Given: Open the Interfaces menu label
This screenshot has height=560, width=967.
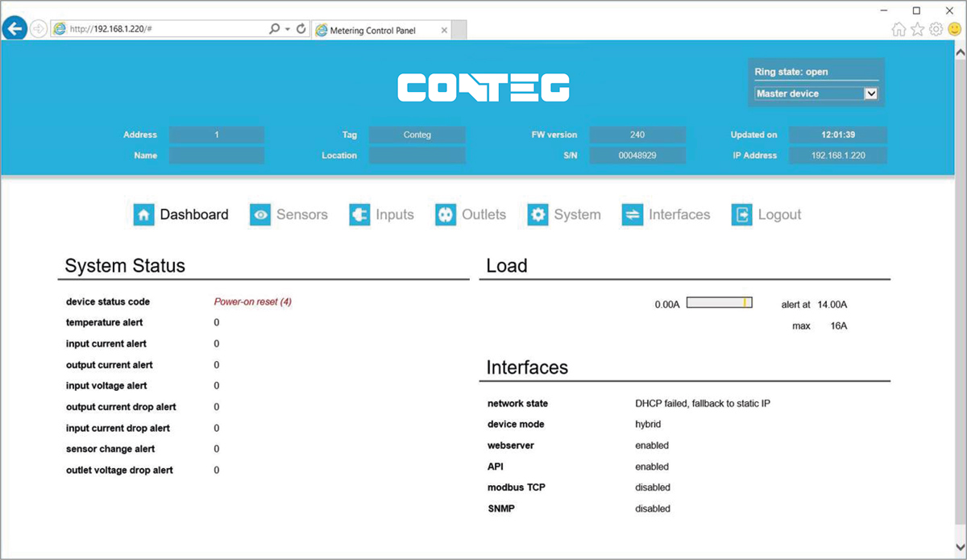Looking at the screenshot, I should click(679, 215).
